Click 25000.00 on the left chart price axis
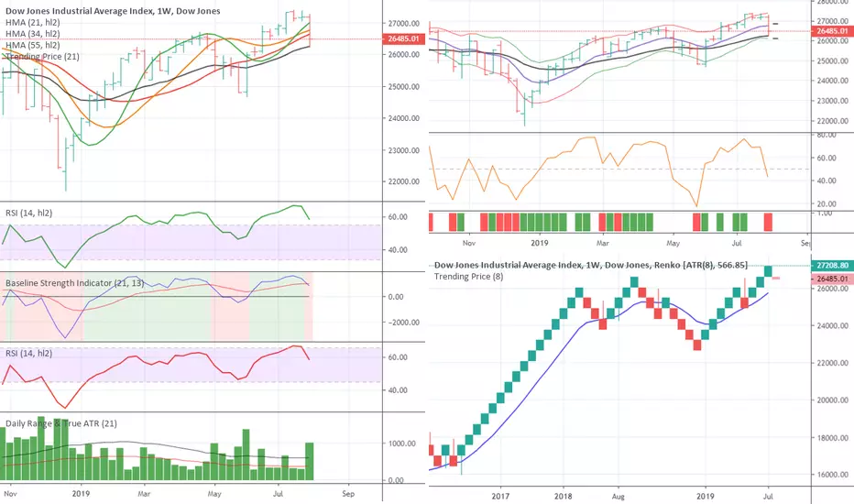The image size is (854, 504). [403, 87]
